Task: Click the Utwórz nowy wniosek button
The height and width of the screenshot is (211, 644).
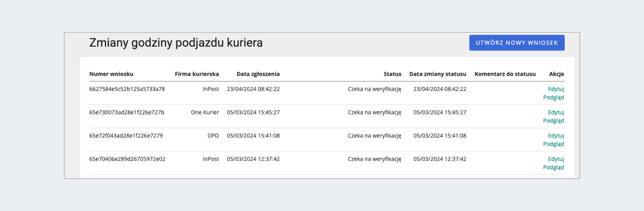Action: pos(517,42)
